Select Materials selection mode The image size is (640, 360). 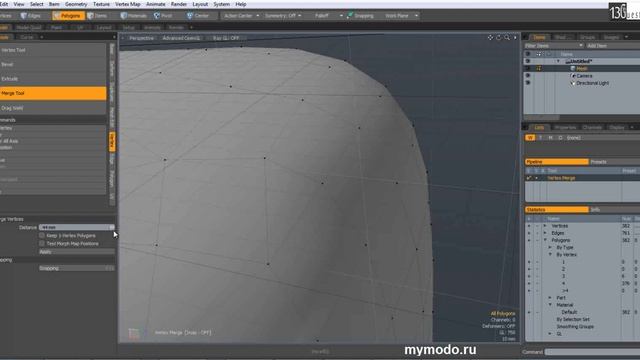(134, 16)
